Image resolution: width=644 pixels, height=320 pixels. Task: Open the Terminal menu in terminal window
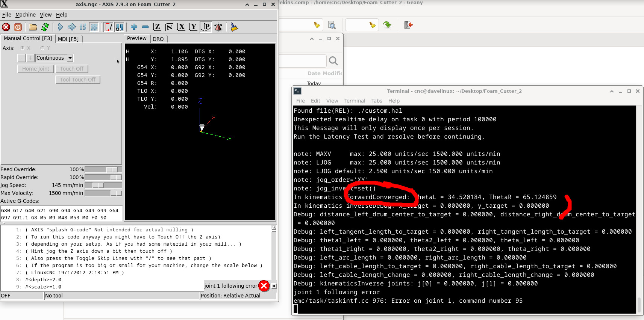pyautogui.click(x=355, y=101)
